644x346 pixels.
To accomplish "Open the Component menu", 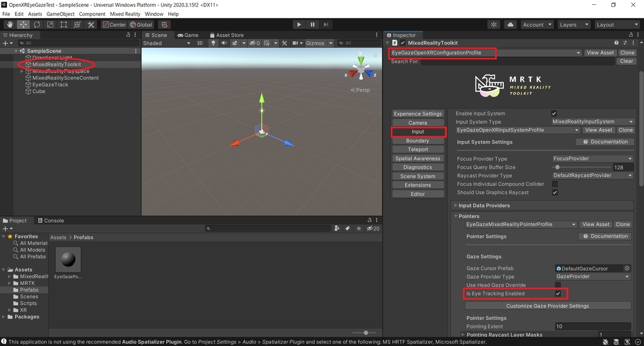I will 92,14.
